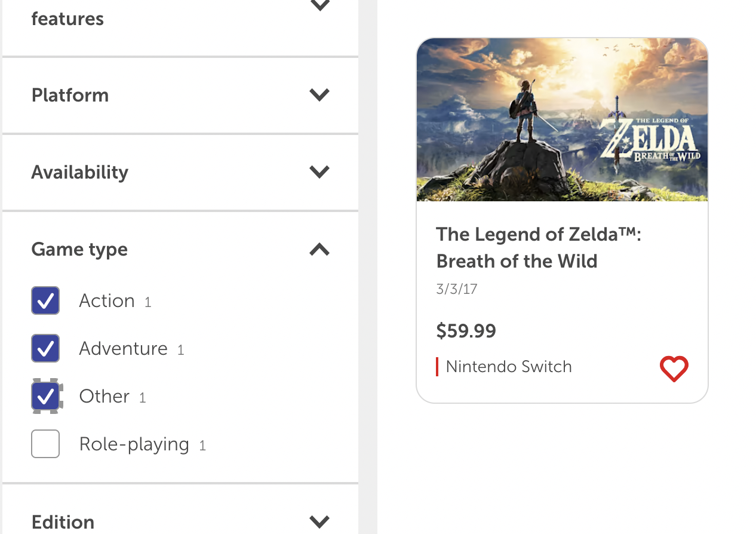Screen dimensions: 756x534
Task: Expand the Availability filter chevron
Action: pyautogui.click(x=319, y=171)
